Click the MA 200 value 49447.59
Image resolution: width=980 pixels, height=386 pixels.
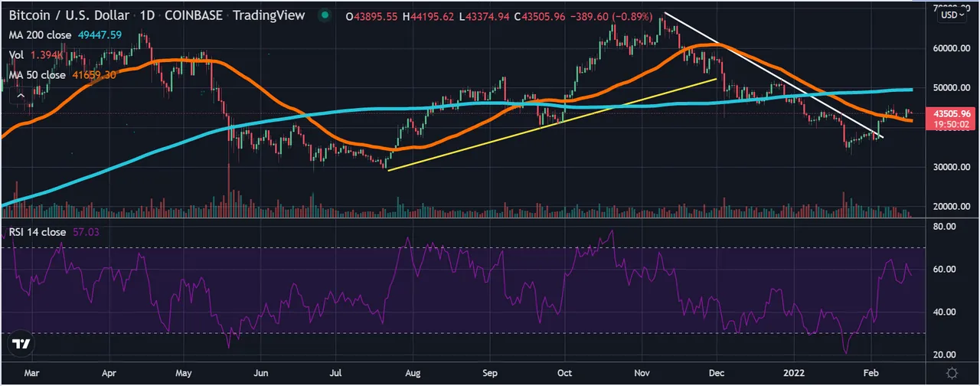tap(100, 35)
